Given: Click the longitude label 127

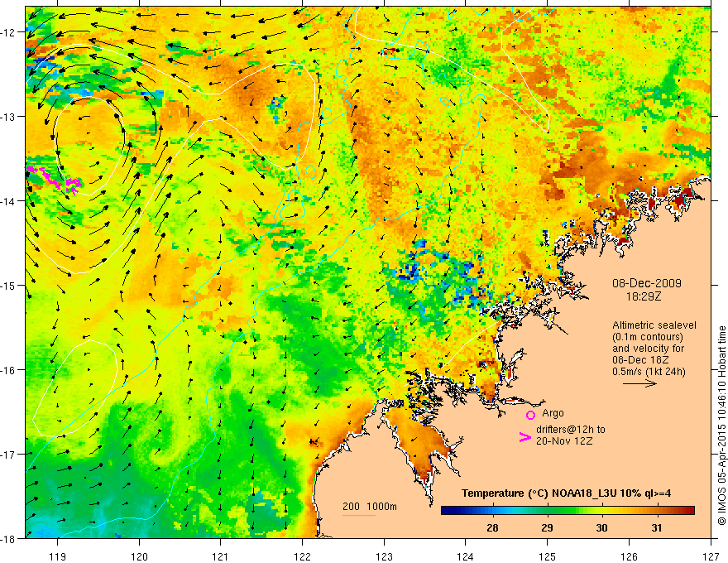Looking at the screenshot, I should [x=711, y=556].
